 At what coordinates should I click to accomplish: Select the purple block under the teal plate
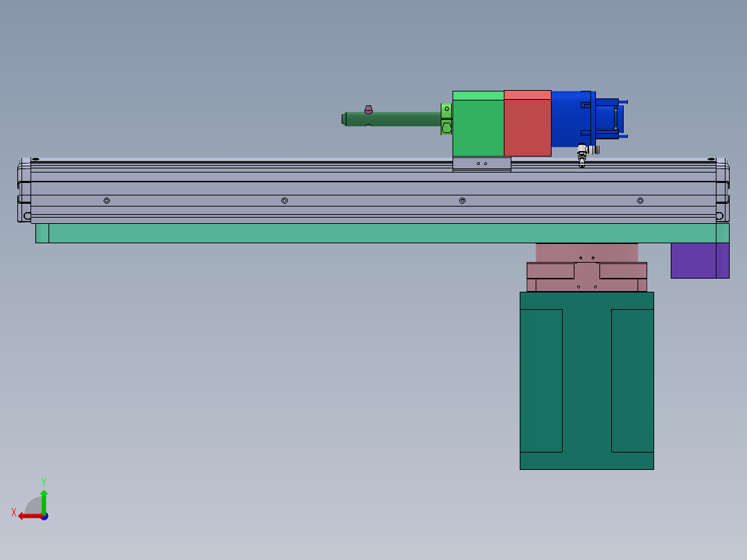coord(700,260)
